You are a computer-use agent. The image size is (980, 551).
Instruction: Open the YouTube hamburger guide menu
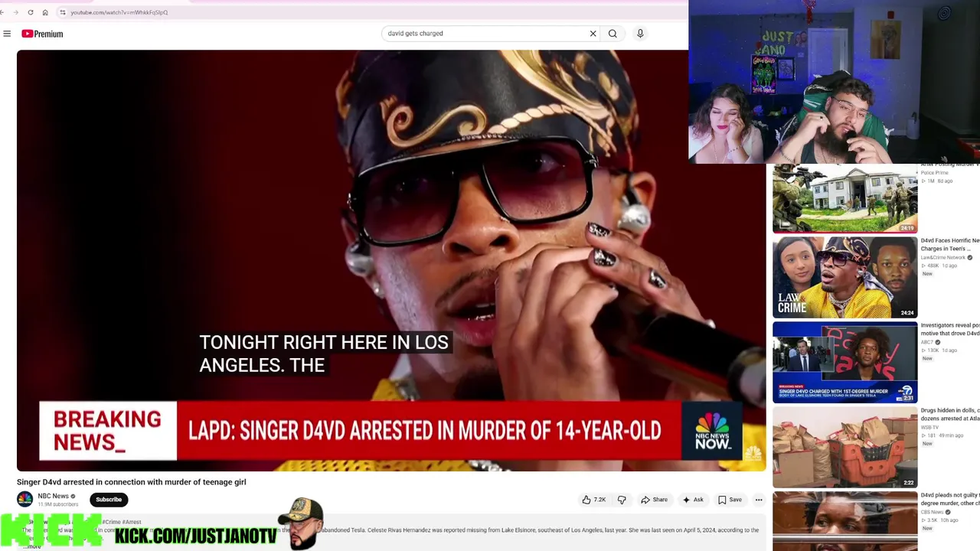coord(7,34)
